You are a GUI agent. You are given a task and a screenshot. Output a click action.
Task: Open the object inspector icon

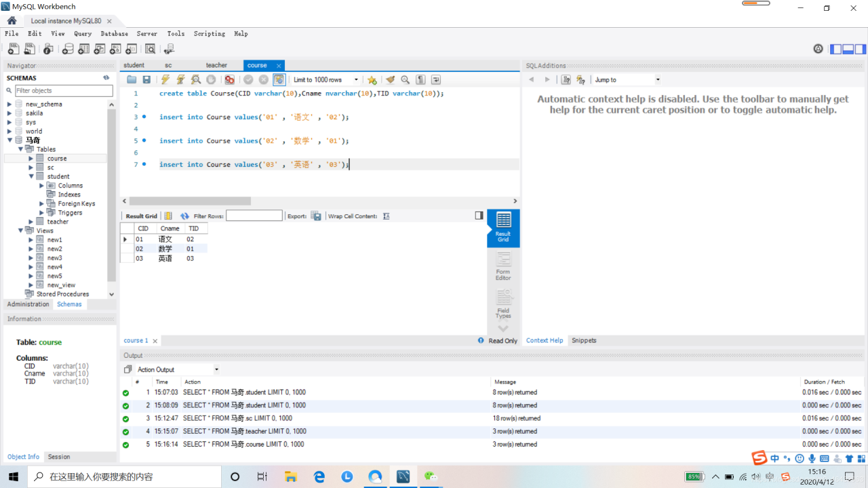(x=48, y=49)
